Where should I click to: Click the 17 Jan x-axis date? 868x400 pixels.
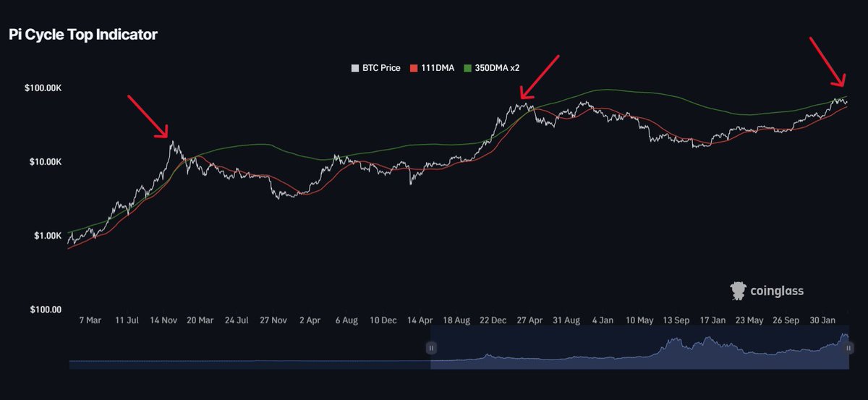coord(713,320)
